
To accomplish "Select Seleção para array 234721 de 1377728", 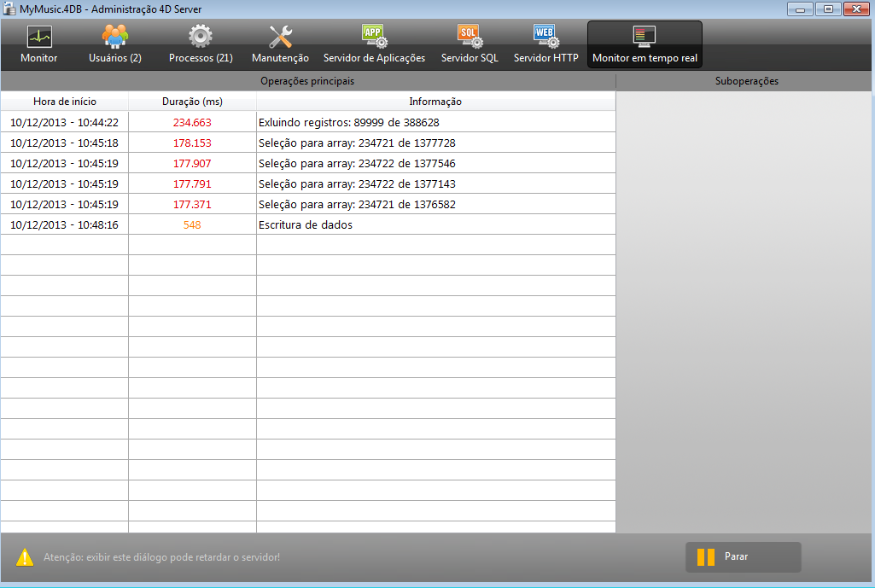I will (357, 143).
